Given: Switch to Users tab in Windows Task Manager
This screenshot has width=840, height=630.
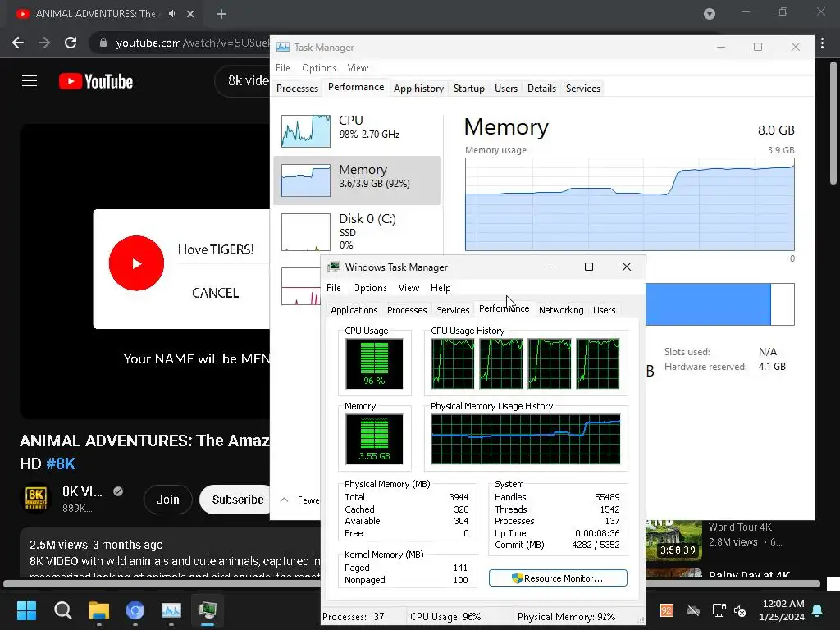Looking at the screenshot, I should click(x=604, y=310).
